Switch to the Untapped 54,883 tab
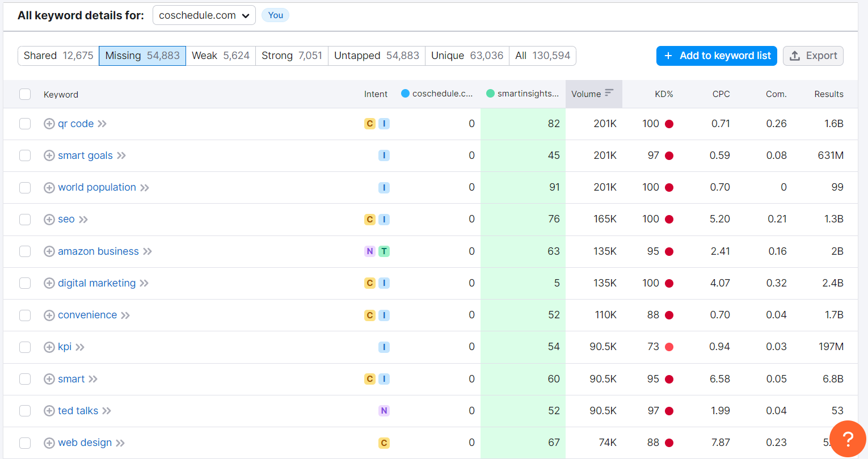This screenshot has height=459, width=868. (377, 56)
